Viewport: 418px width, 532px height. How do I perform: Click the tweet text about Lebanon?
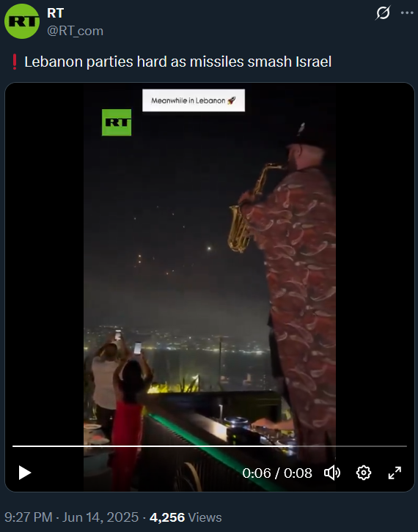(x=177, y=62)
